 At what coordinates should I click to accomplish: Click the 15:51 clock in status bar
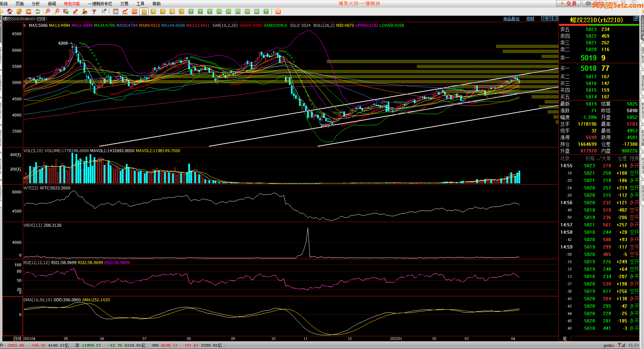pos(634,345)
